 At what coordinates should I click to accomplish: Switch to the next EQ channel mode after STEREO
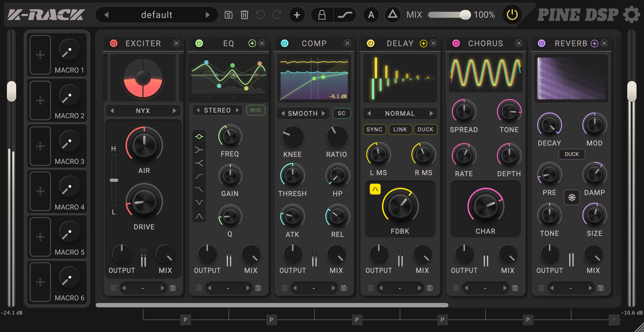coord(237,110)
